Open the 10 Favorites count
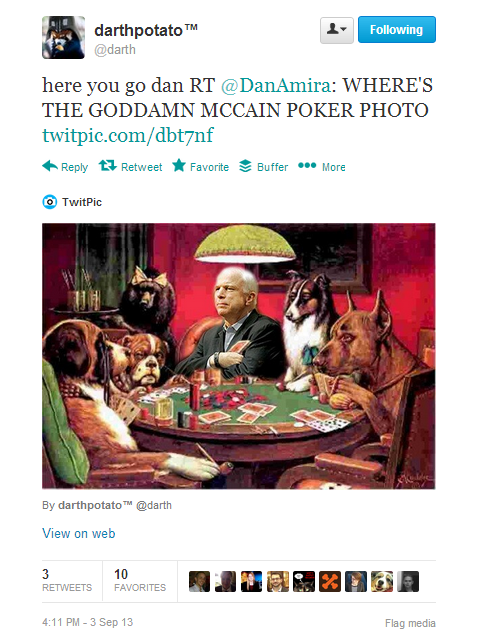 140,580
